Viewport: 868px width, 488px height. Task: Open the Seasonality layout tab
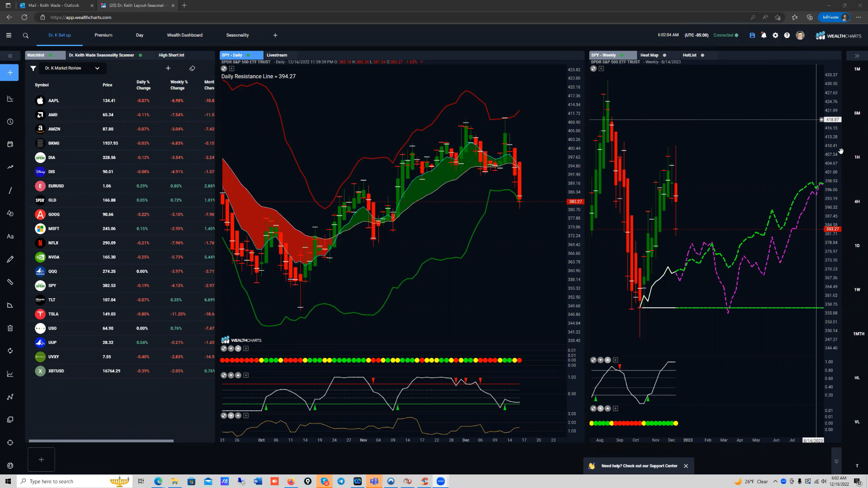[237, 35]
